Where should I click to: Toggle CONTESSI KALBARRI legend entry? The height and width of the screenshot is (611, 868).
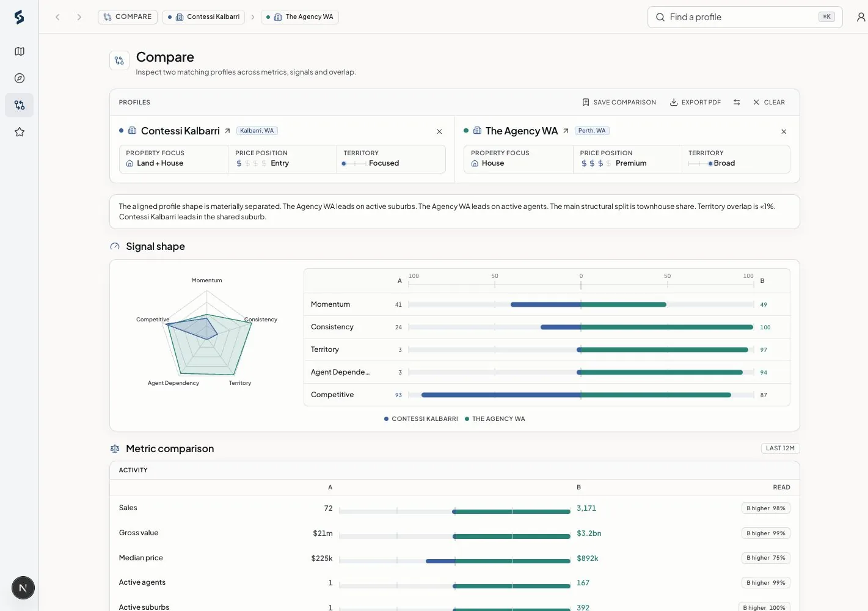421,419
